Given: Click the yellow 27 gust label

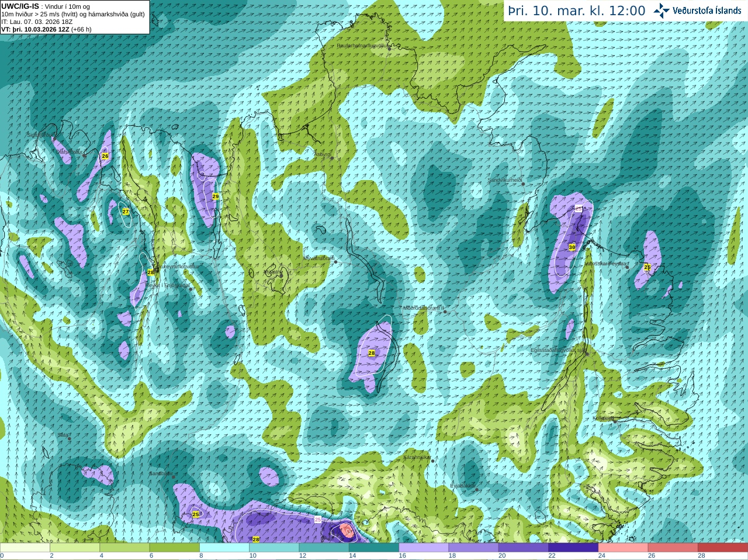Looking at the screenshot, I should click(x=126, y=212).
